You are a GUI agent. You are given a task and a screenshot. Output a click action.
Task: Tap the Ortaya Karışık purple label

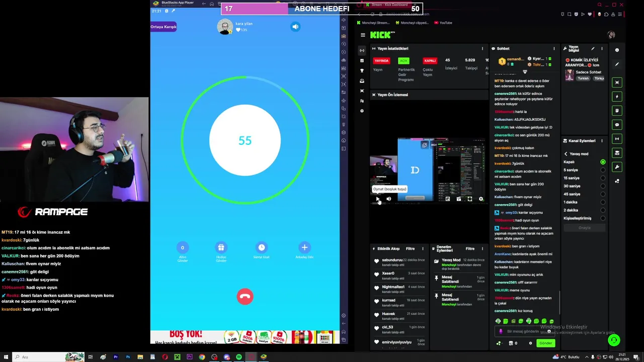tap(164, 27)
